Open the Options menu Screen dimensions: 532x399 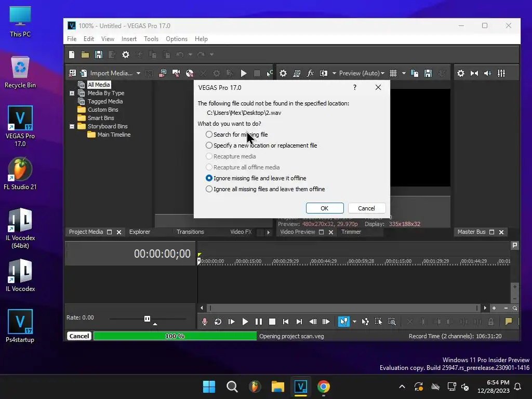177,38
